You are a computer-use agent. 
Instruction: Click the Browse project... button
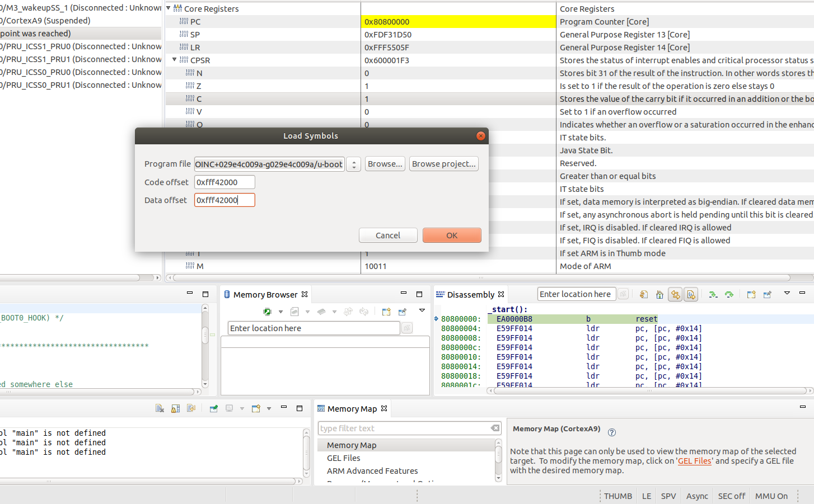tap(443, 164)
